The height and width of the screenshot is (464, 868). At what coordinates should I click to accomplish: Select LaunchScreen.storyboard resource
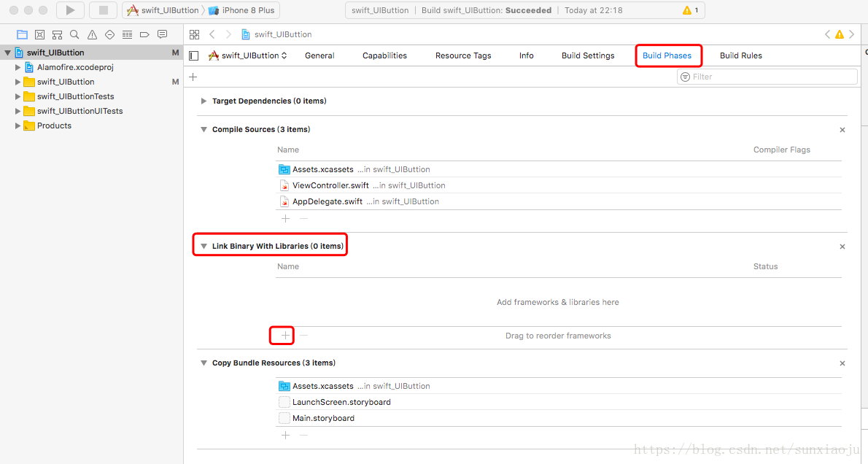559,402
